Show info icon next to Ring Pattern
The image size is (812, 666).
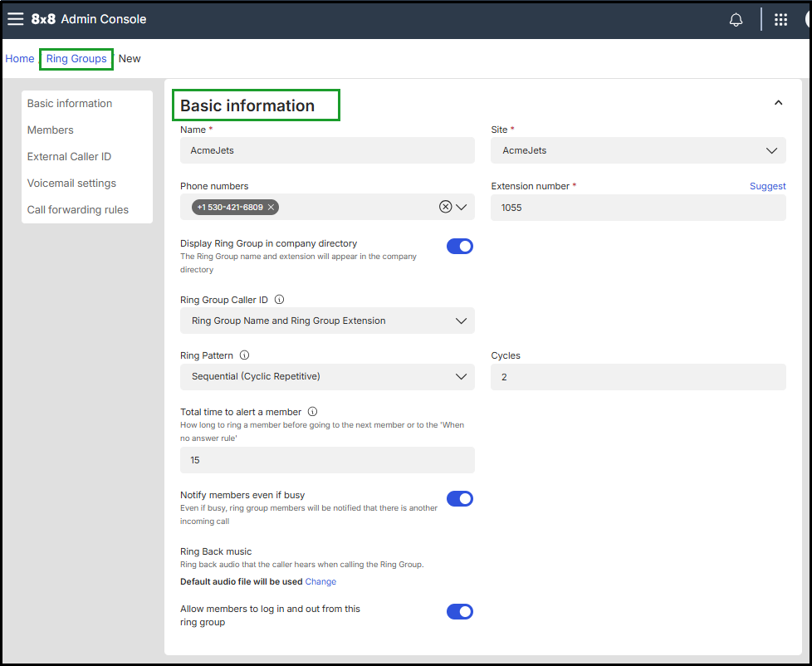tap(244, 355)
